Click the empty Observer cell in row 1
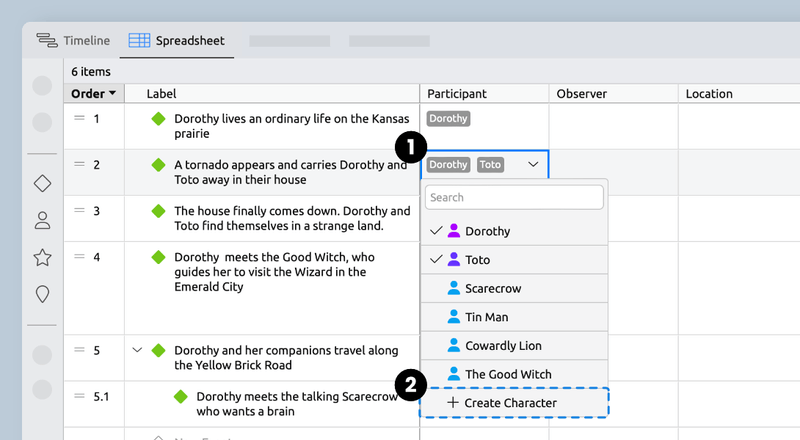 point(613,127)
